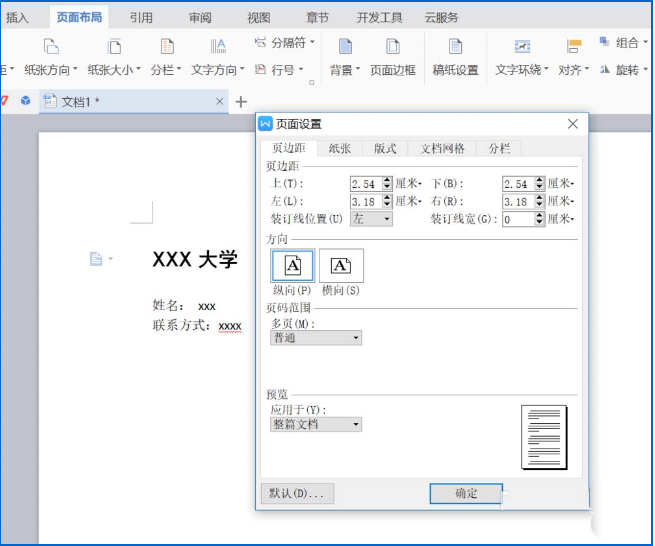Screen dimensions: 655x546
Task: Click the 确定 button
Action: pyautogui.click(x=466, y=493)
